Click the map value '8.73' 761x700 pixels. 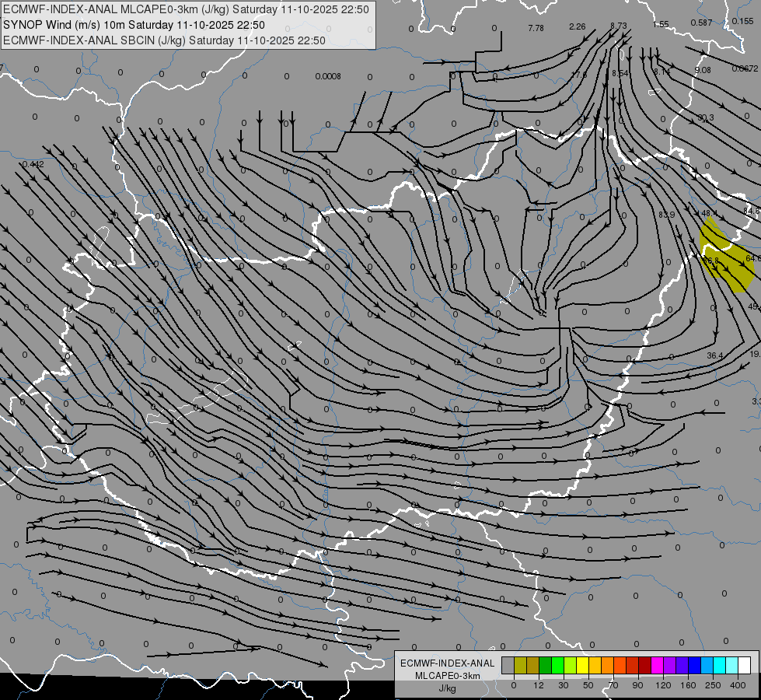[618, 26]
